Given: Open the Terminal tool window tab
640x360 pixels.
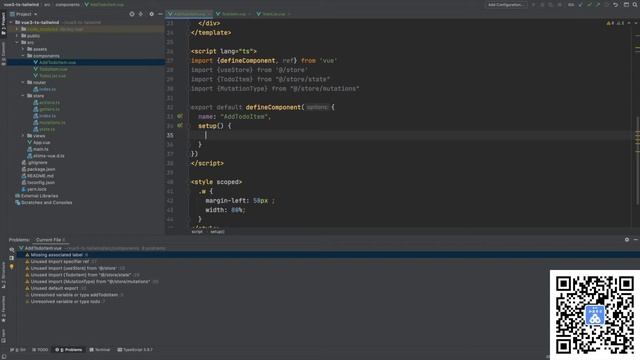Looking at the screenshot, I should [100, 350].
